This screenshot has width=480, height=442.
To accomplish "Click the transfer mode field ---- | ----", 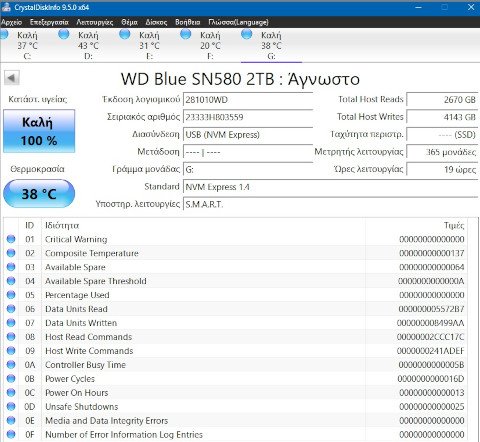I will coord(248,152).
